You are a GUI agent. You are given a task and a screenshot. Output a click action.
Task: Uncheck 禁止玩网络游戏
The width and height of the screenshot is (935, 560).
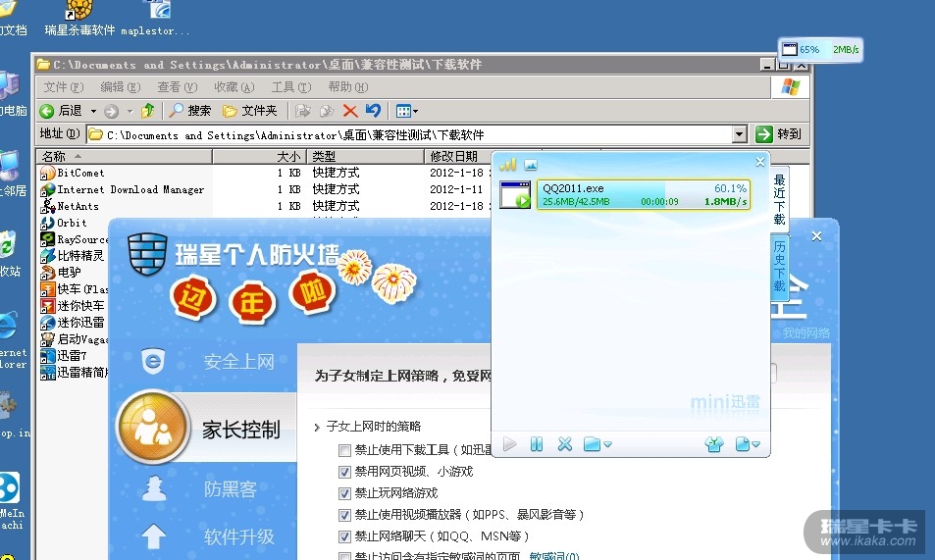click(x=344, y=494)
